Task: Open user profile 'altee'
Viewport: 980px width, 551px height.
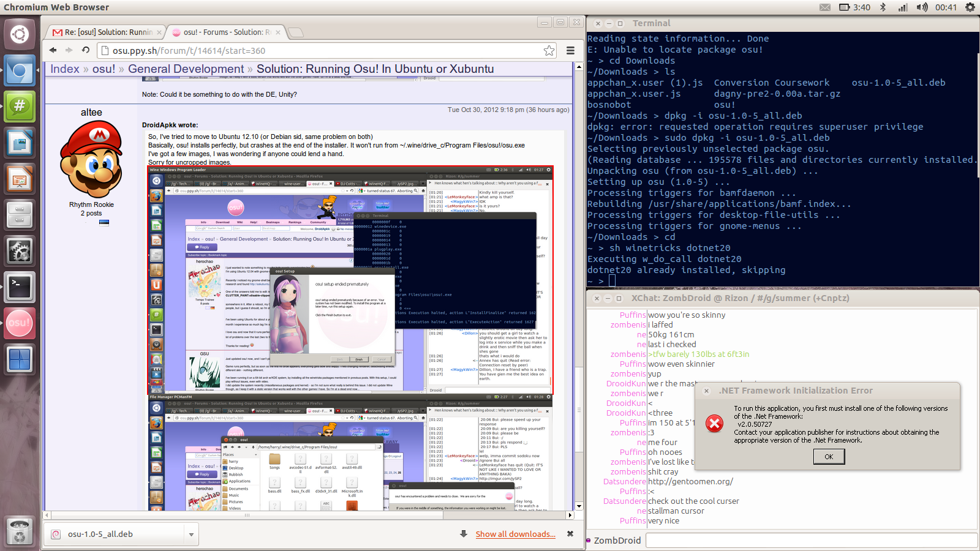Action: [x=91, y=113]
